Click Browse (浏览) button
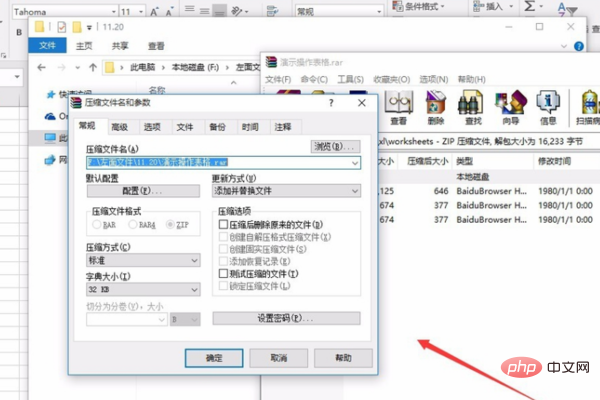Screen dimensions: 600x400 pos(335,147)
